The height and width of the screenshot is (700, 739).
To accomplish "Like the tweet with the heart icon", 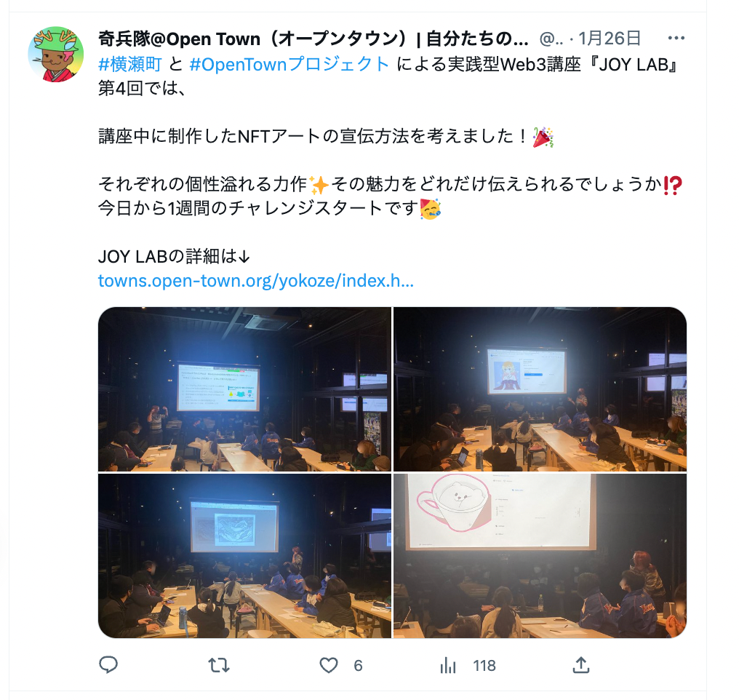I will click(329, 666).
